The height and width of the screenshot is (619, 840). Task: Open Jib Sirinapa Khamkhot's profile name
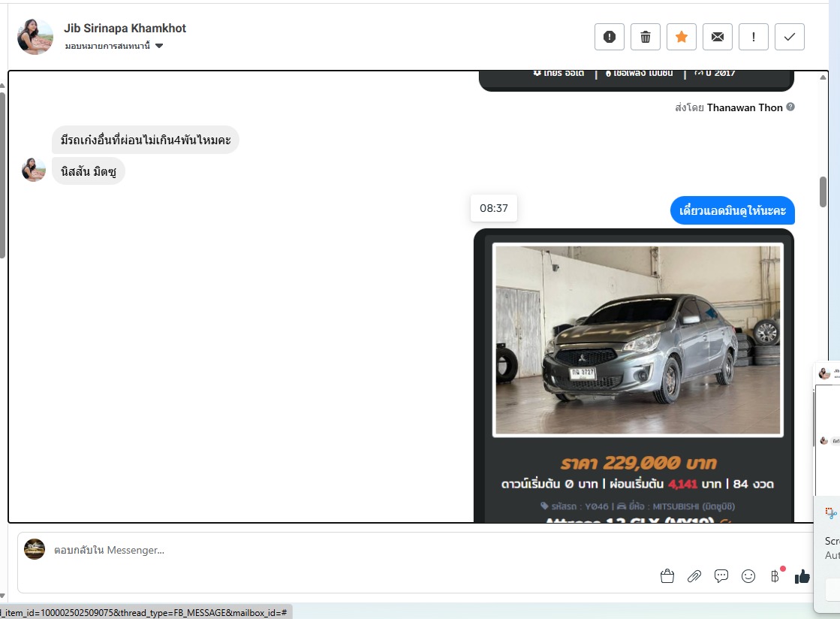pyautogui.click(x=125, y=29)
